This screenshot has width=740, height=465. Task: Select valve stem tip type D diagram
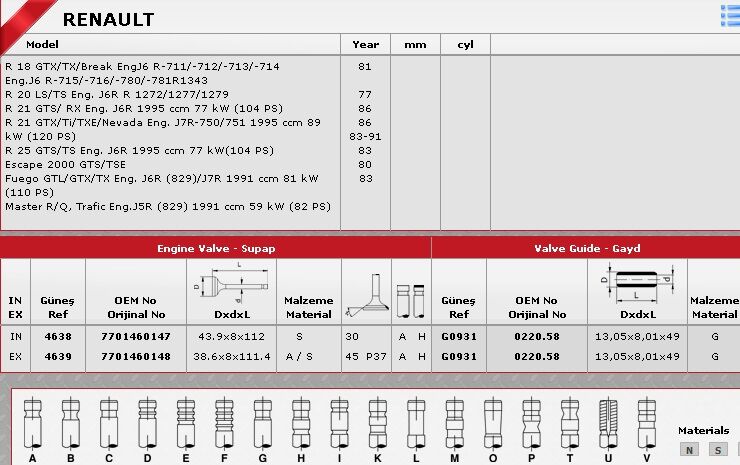(147, 427)
